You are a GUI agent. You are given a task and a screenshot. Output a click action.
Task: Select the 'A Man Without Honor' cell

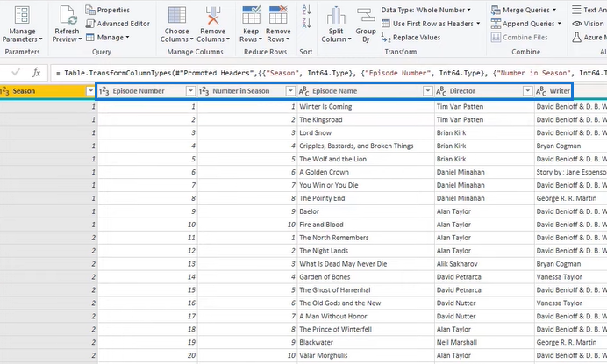point(366,317)
